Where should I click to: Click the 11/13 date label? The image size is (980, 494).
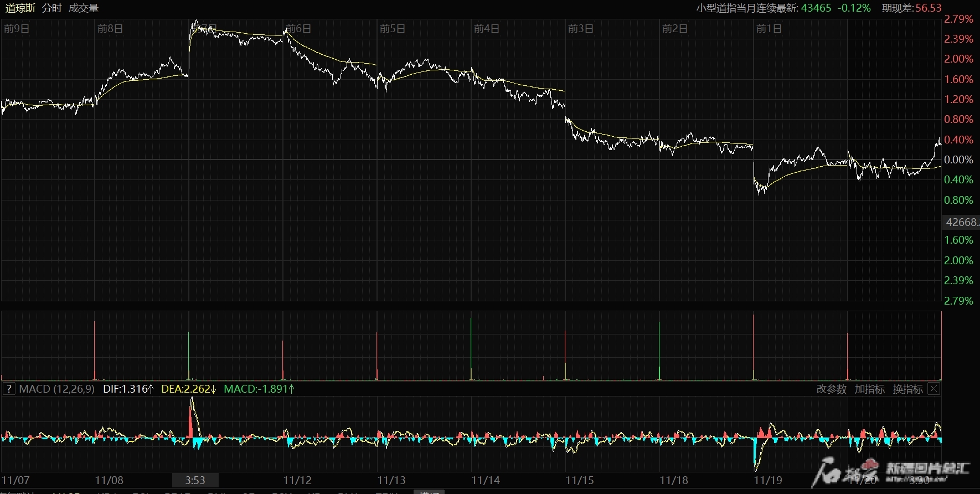point(391,480)
